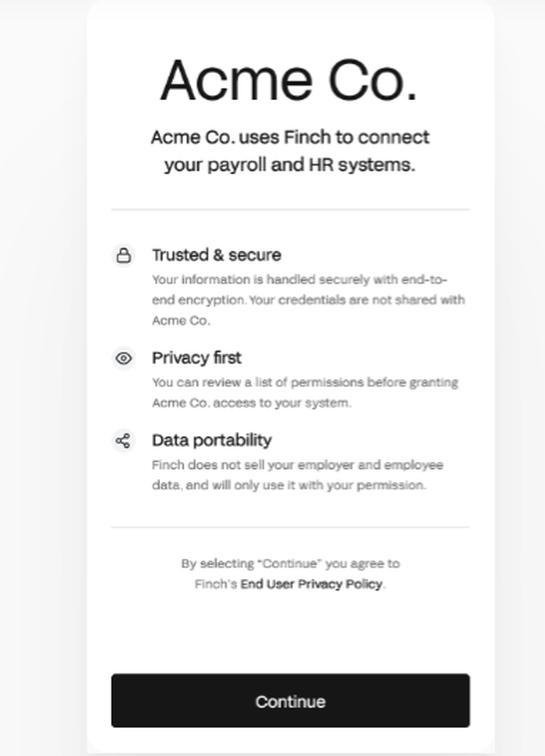
Task: Click "Acme Co." ending the Trusted & secure description
Action: point(180,320)
